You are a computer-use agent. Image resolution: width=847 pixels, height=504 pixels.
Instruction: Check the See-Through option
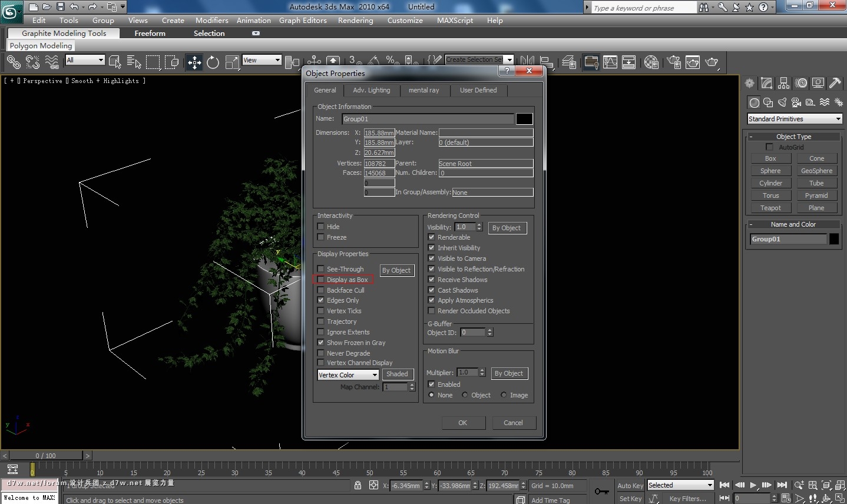point(320,269)
